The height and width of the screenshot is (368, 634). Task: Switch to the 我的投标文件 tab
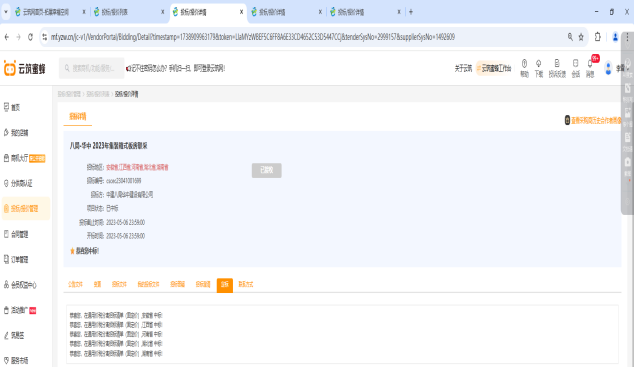(148, 284)
